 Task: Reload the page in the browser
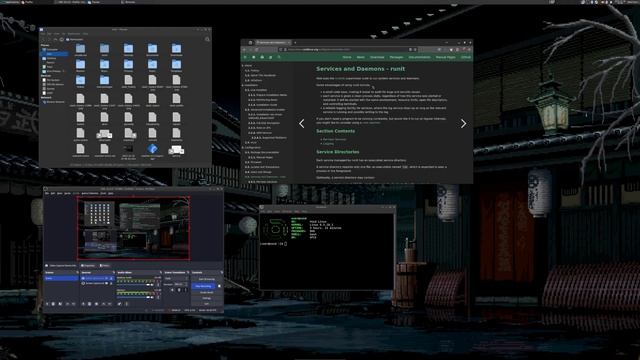257,49
